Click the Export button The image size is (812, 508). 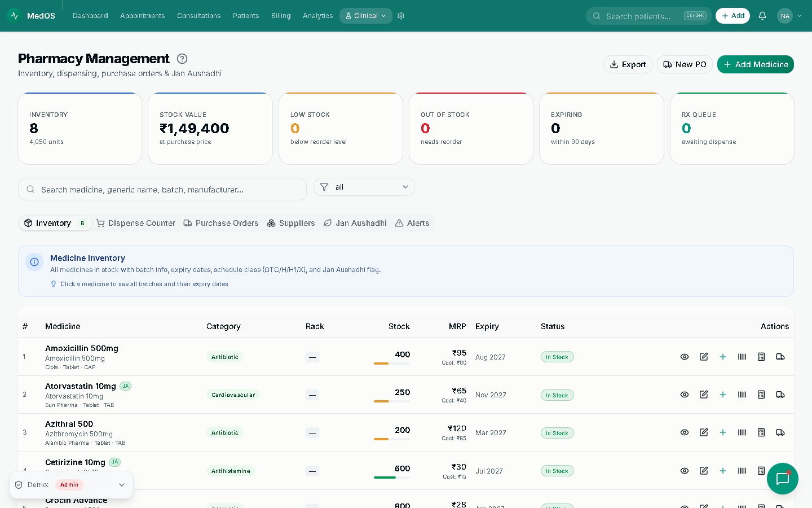click(628, 64)
